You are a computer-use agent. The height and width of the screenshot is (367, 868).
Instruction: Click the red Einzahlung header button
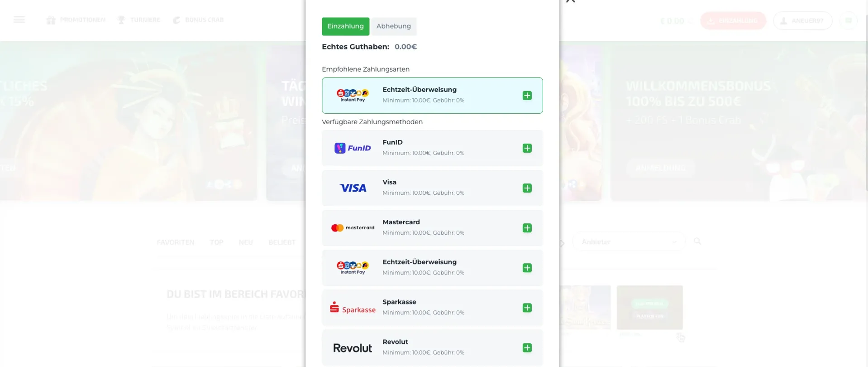tap(733, 21)
